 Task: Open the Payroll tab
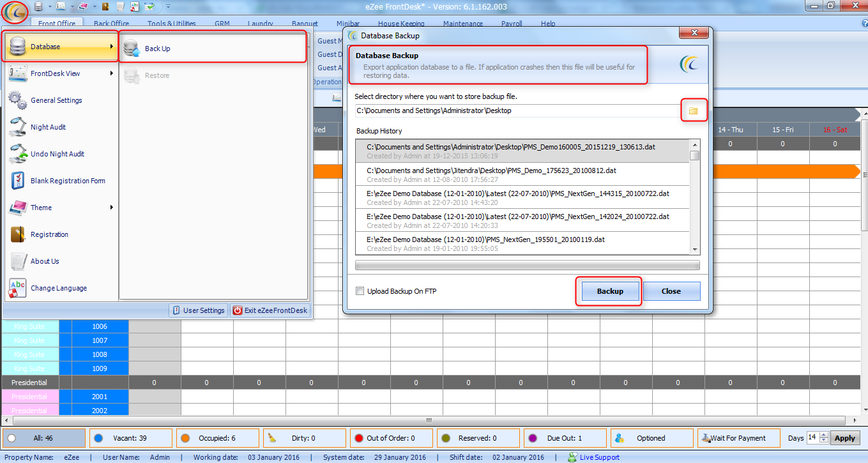512,24
